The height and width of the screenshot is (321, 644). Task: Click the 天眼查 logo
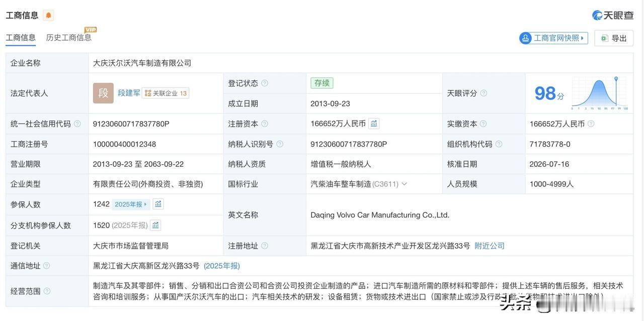(x=612, y=15)
